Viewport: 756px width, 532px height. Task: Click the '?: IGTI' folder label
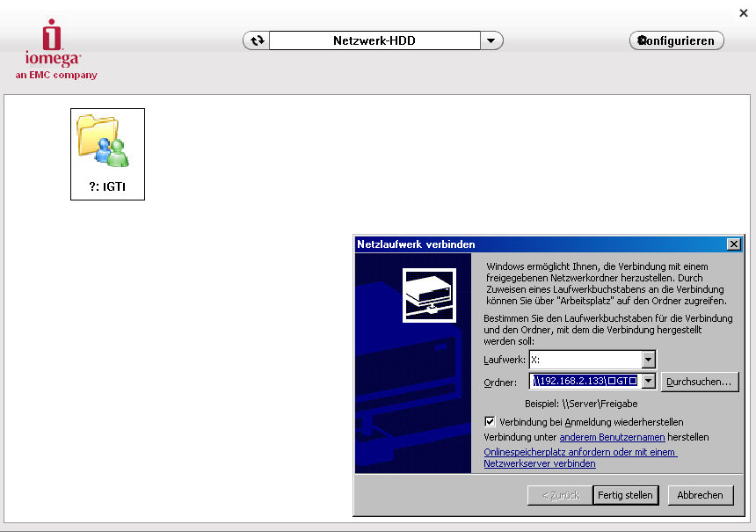107,186
